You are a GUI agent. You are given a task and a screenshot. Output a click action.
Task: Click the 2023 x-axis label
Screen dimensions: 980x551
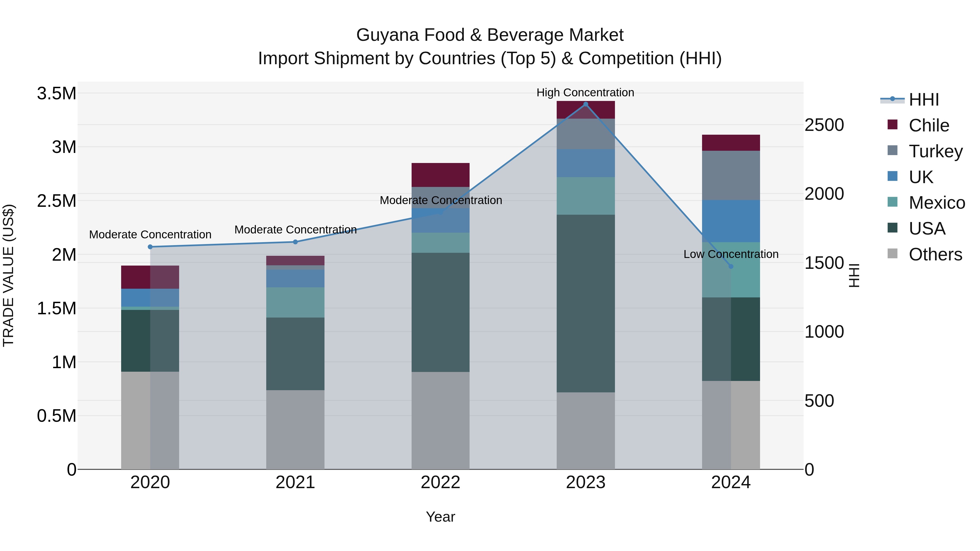tap(586, 482)
